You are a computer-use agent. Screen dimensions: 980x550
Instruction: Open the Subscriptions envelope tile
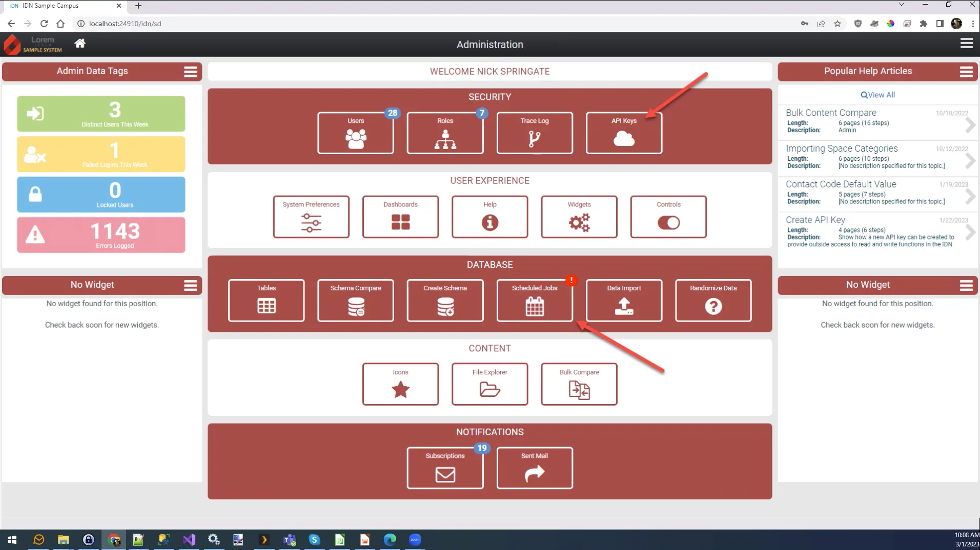pyautogui.click(x=445, y=468)
